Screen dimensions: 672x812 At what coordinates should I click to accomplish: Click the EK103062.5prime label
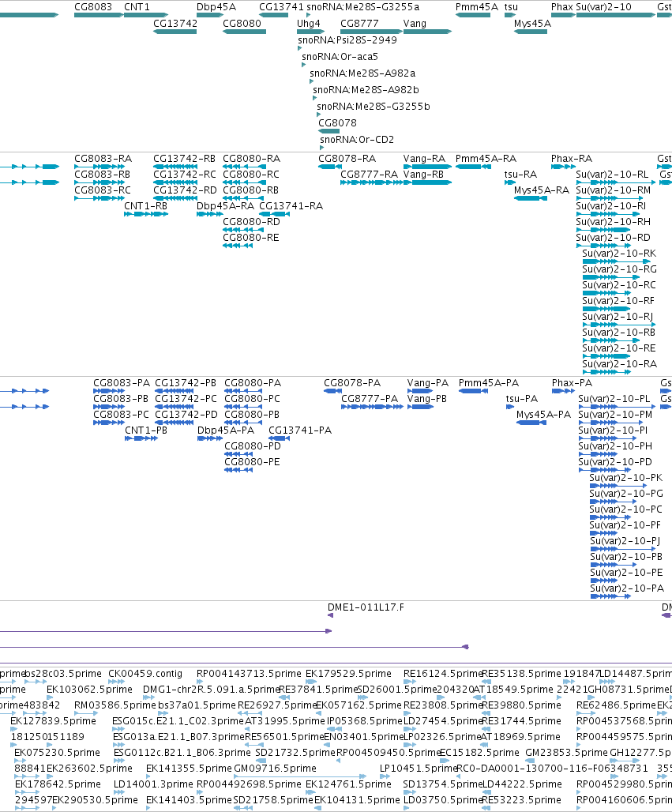(89, 690)
